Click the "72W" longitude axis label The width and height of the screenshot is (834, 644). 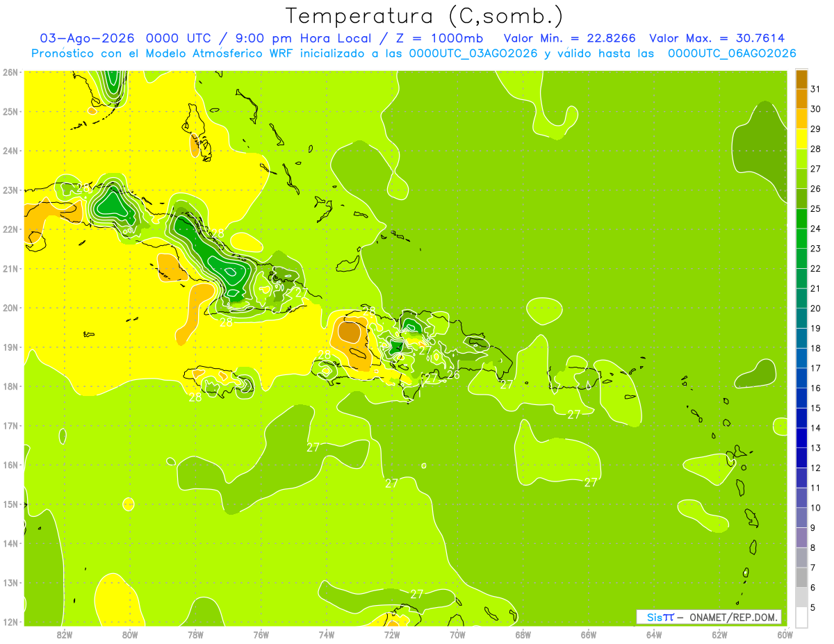(x=392, y=634)
